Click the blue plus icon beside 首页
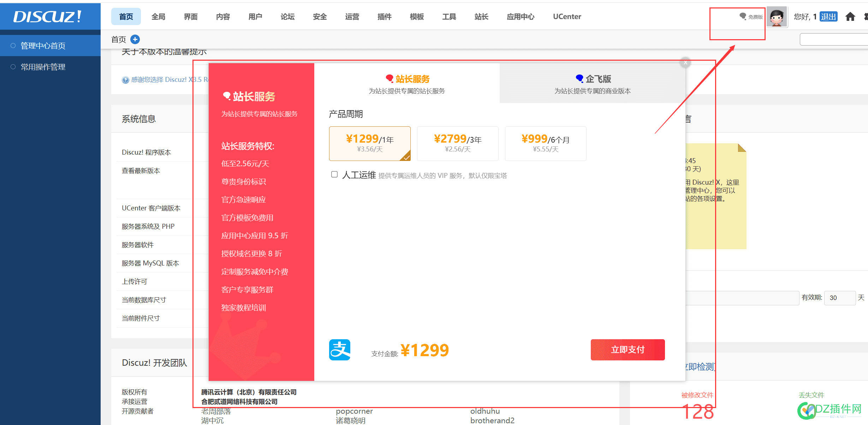868x425 pixels. click(135, 39)
